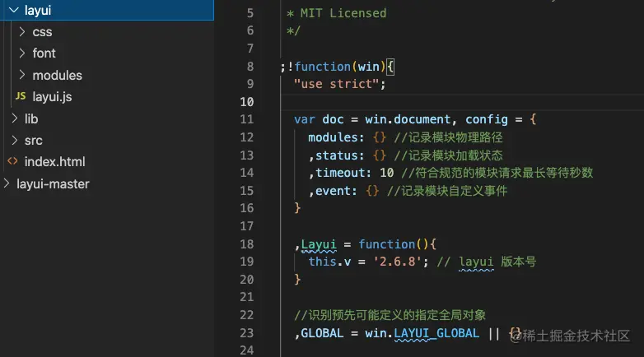Viewport: 644px width, 357px height.
Task: Click the 'function(win)' keyword on line 8
Action: click(x=339, y=67)
